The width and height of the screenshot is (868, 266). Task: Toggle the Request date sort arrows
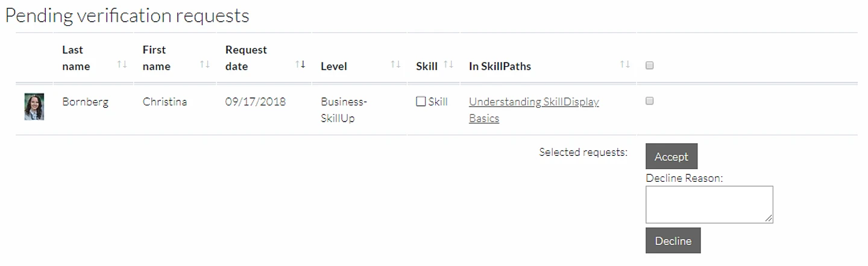[x=300, y=64]
